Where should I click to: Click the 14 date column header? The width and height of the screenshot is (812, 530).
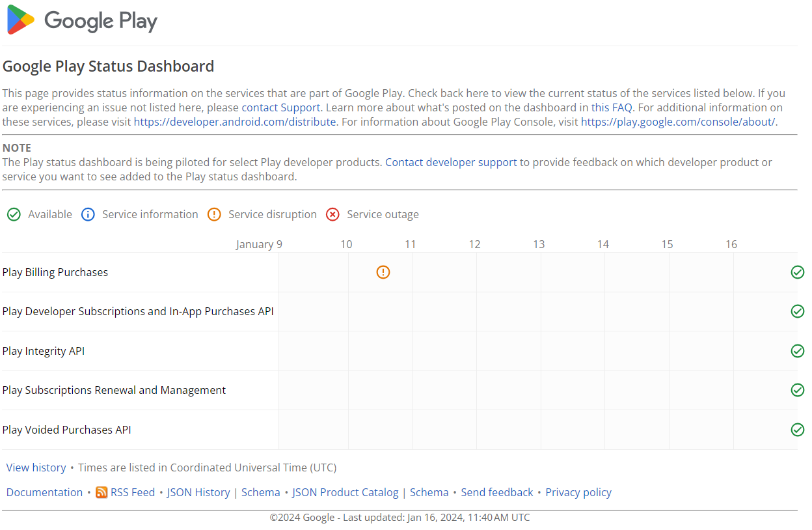click(603, 244)
